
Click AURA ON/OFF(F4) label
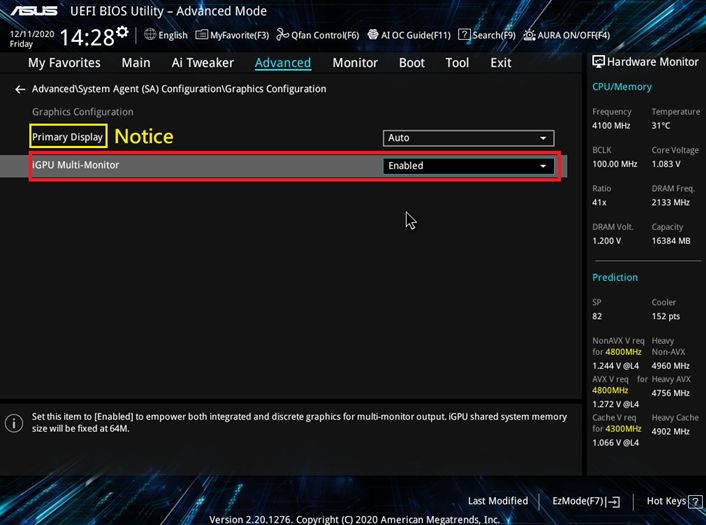point(574,35)
